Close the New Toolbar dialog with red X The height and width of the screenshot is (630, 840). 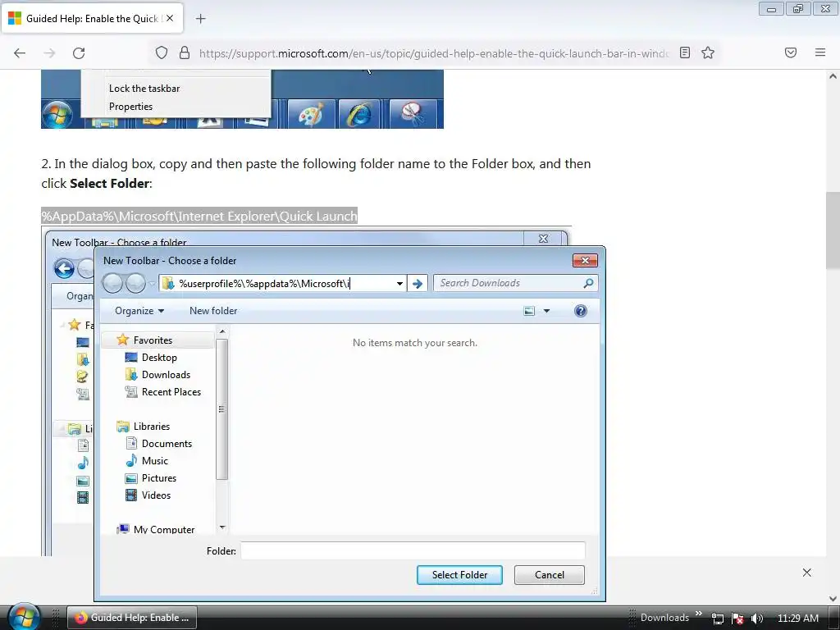tap(585, 260)
